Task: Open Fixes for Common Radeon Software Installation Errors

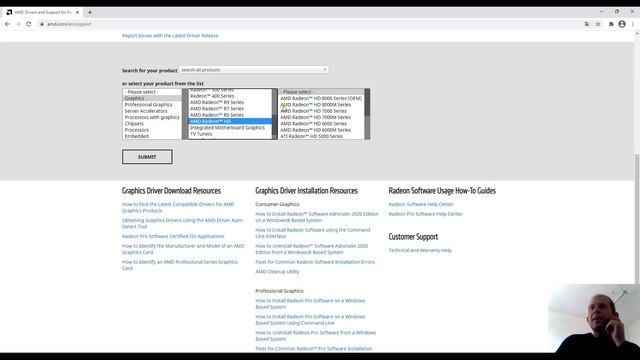Action: (x=315, y=262)
